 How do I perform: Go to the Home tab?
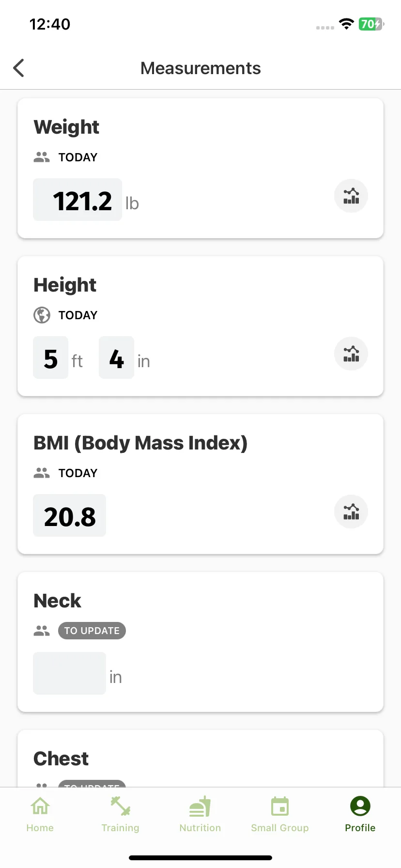pyautogui.click(x=40, y=815)
